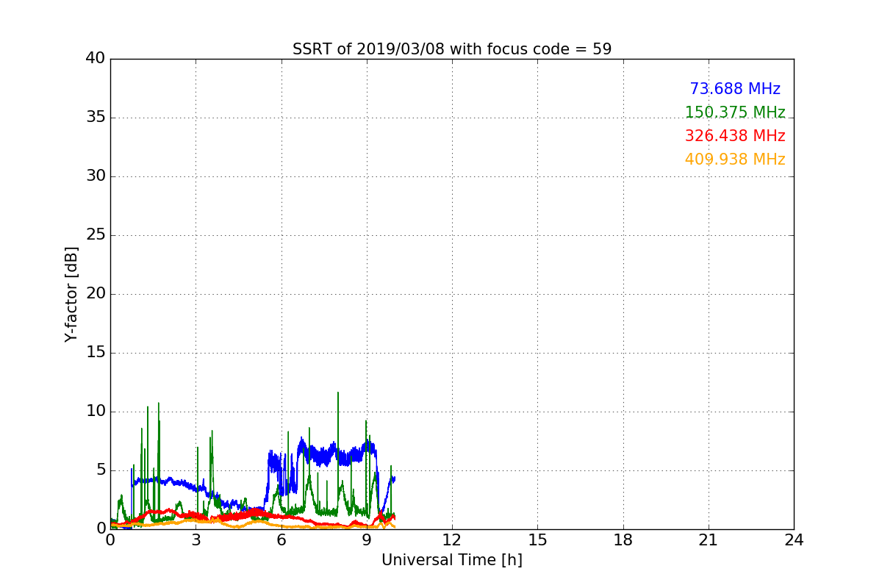Click the x-axis tick value 6
Viewport: 882px width, 588px height.
[282, 540]
